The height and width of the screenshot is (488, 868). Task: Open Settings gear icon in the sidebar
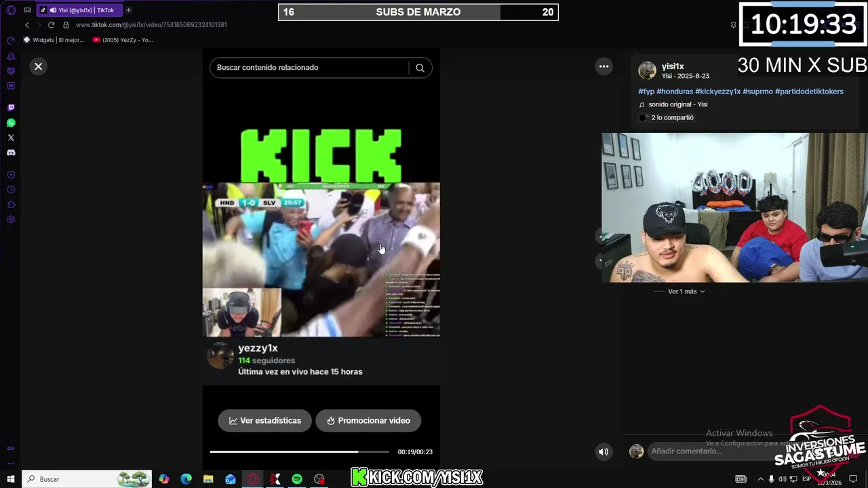pos(11,220)
